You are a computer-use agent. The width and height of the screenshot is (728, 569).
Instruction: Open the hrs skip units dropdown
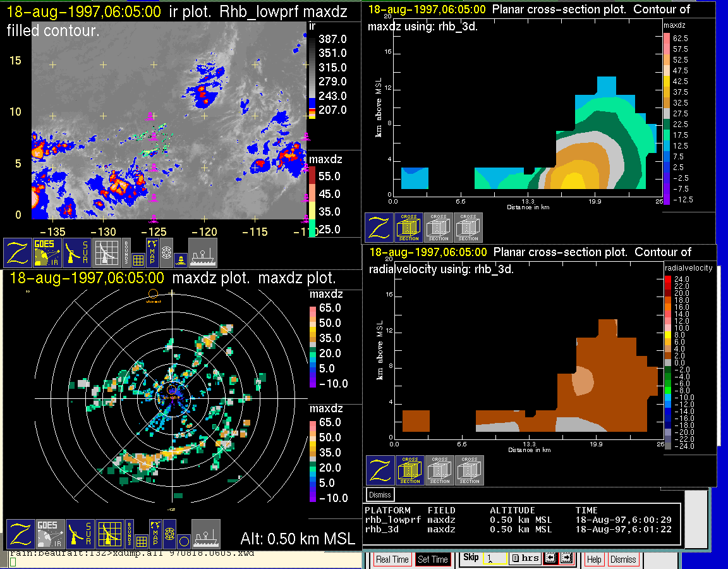coord(525,559)
